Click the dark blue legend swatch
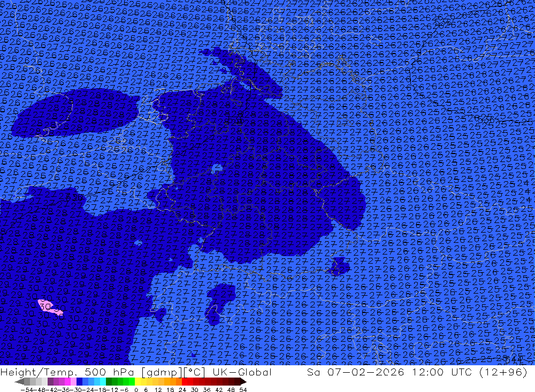Screen dimensions: 535x392 click(x=79, y=382)
